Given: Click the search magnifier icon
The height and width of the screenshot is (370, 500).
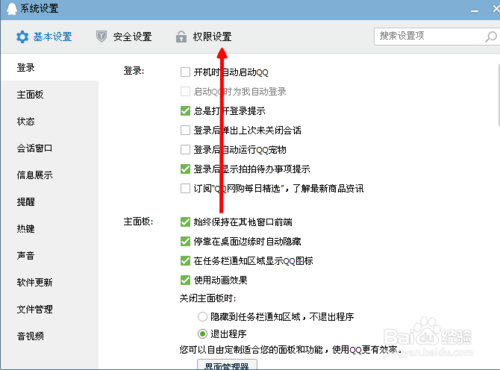Looking at the screenshot, I should tap(491, 36).
